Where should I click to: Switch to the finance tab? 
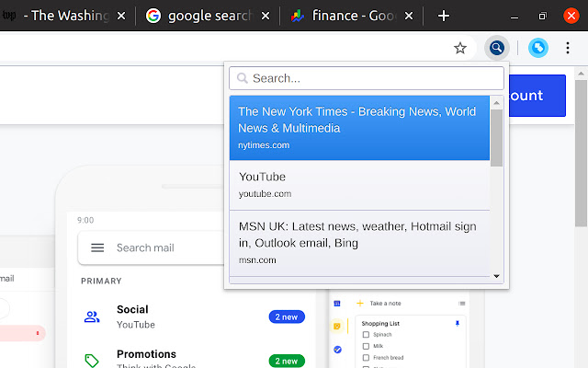pyautogui.click(x=349, y=16)
